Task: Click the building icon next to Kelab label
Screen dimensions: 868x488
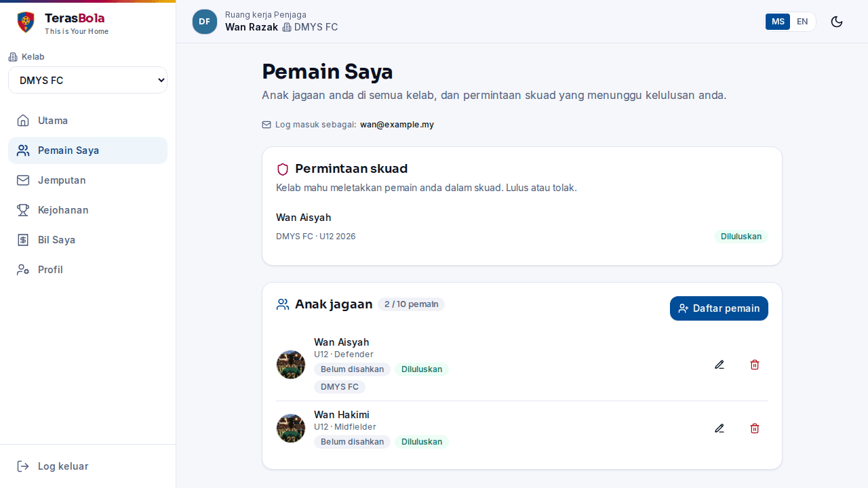Action: pyautogui.click(x=13, y=57)
